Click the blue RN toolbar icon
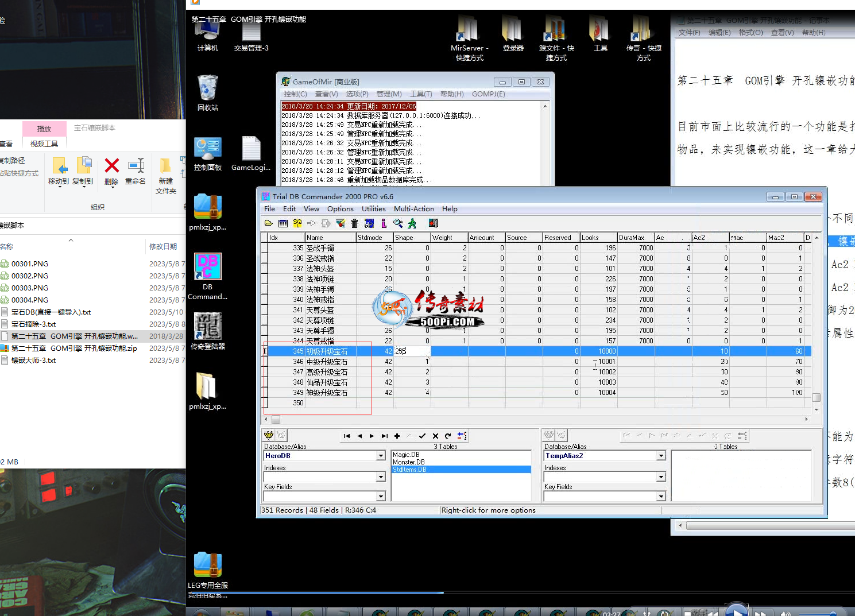Viewport: 855px width, 616px height. click(369, 223)
